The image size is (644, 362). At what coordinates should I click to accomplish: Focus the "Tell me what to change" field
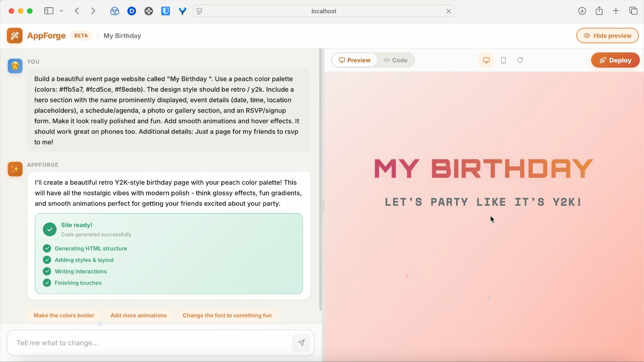149,343
